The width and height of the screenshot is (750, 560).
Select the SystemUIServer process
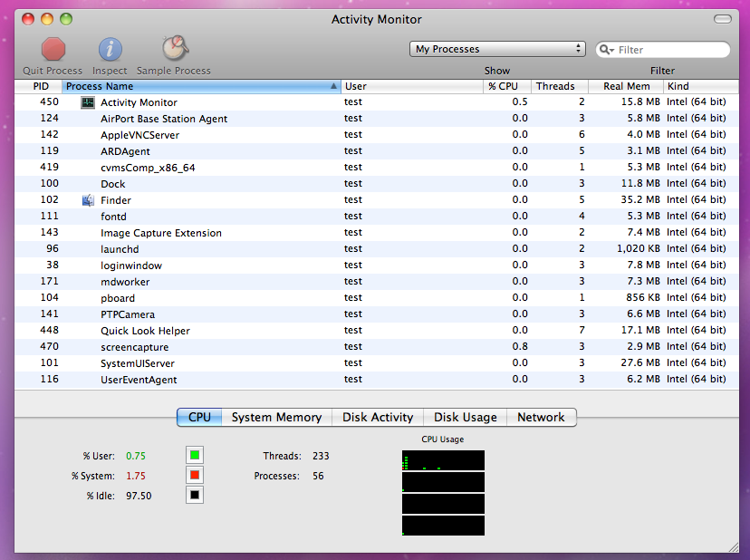coord(377,362)
